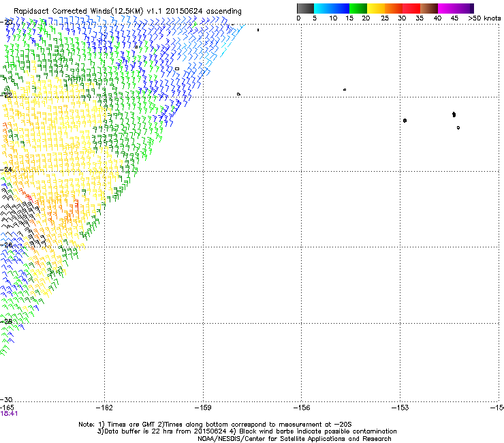Click the ">50 knots" legend label
Image resolution: width=504 pixels, height=443 pixels.
(x=484, y=18)
